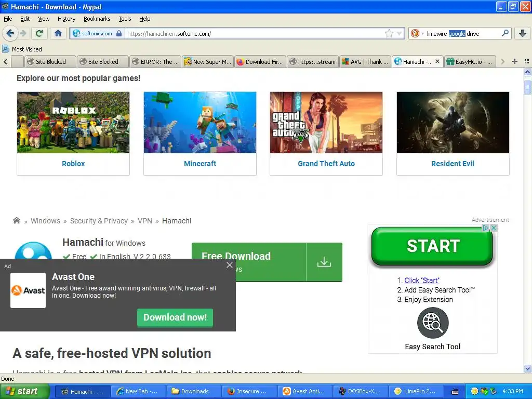Reload the page with the refresh icon
The image size is (532, 399).
pos(39,33)
